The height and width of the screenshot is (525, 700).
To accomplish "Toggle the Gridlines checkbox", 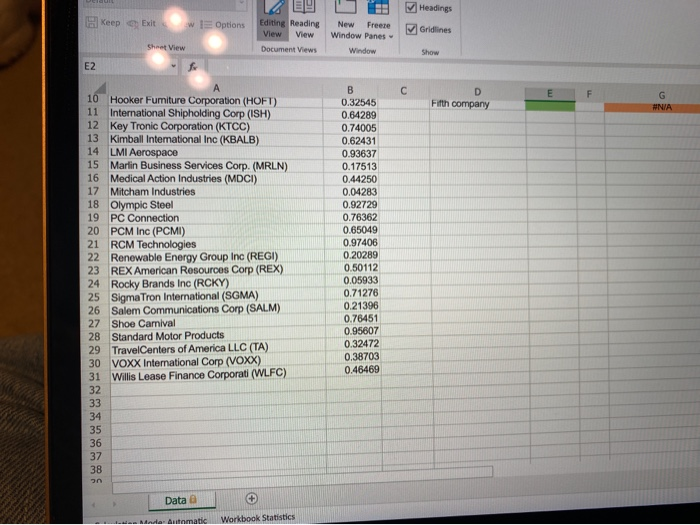I will [x=429, y=29].
